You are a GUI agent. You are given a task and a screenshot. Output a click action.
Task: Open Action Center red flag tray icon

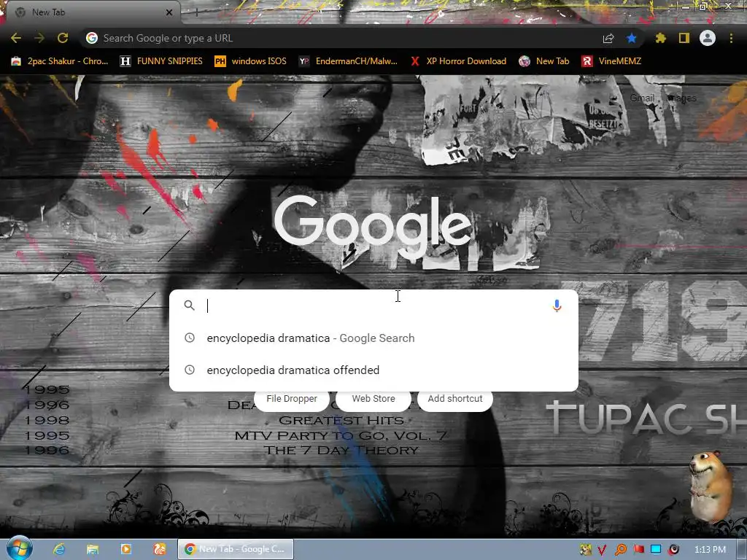point(639,550)
